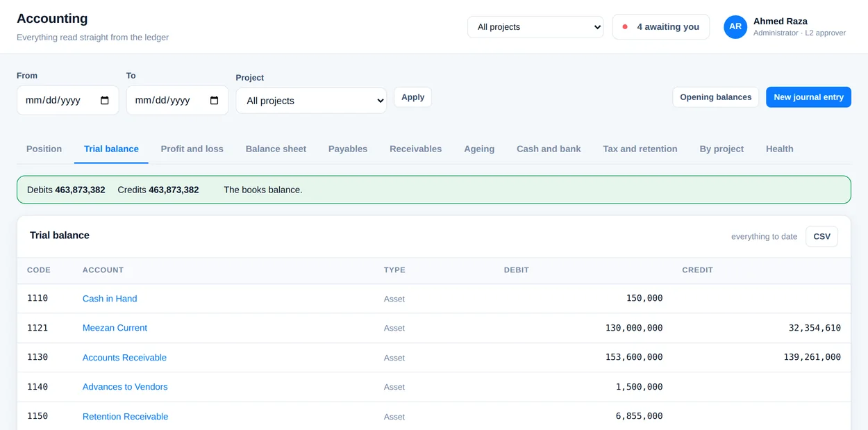
Task: Click the DEBIT column header
Action: click(517, 270)
